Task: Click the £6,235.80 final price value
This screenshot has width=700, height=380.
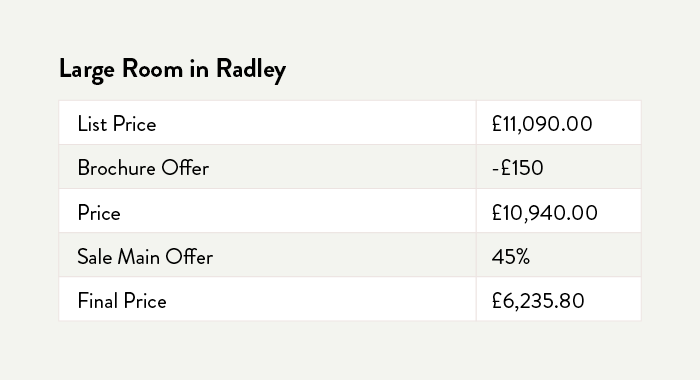Action: pyautogui.click(x=538, y=301)
